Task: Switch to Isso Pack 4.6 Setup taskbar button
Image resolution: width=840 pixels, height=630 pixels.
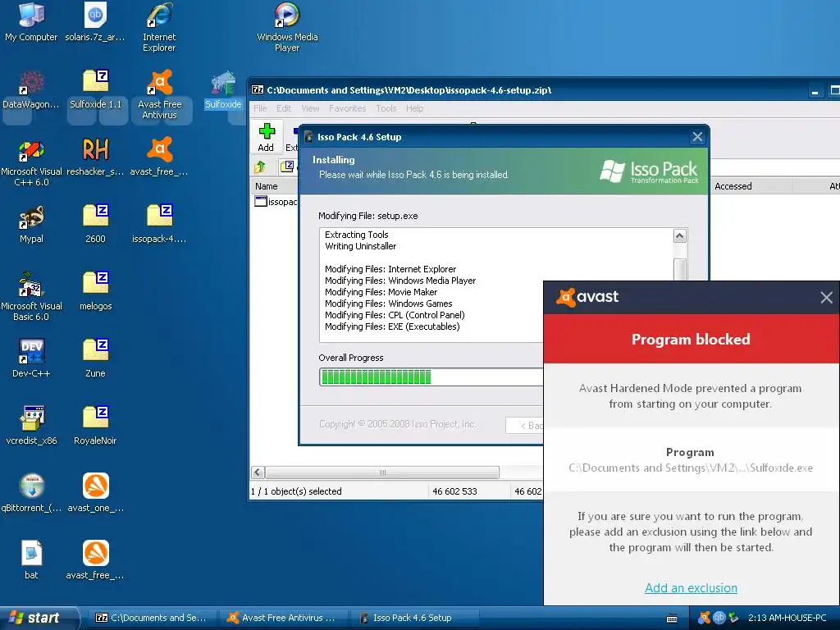Action: point(413,618)
